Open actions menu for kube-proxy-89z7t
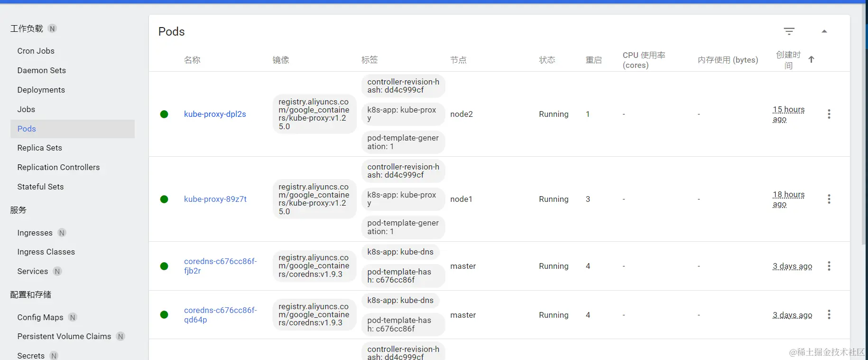 tap(829, 199)
